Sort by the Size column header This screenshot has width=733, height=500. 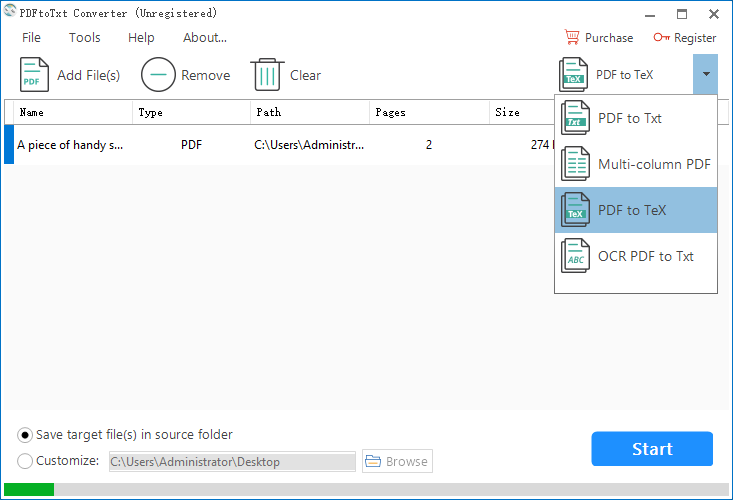tap(522, 112)
